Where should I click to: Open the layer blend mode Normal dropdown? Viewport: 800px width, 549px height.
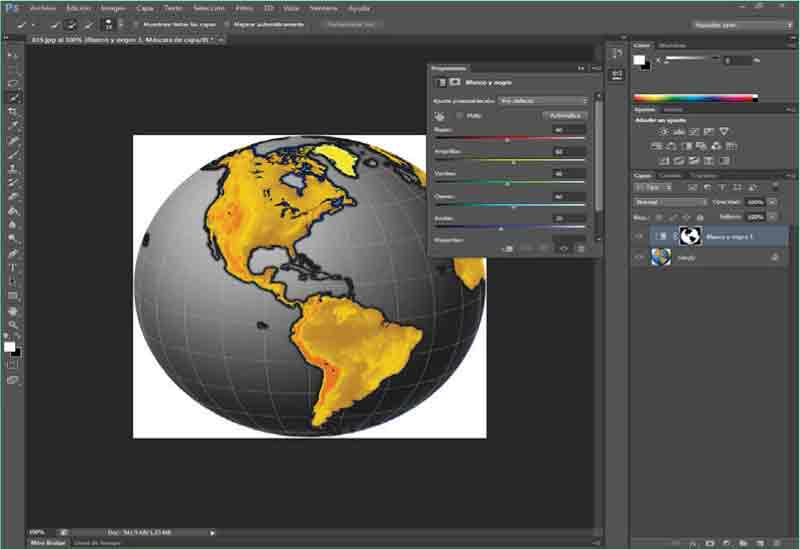(671, 202)
